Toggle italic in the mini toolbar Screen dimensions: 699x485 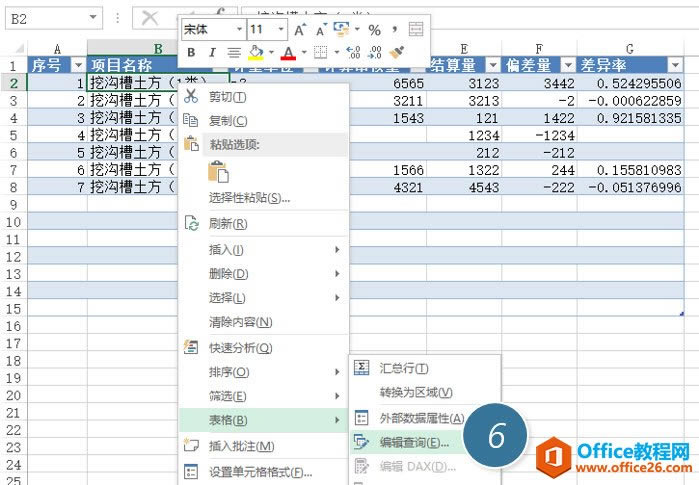point(211,52)
